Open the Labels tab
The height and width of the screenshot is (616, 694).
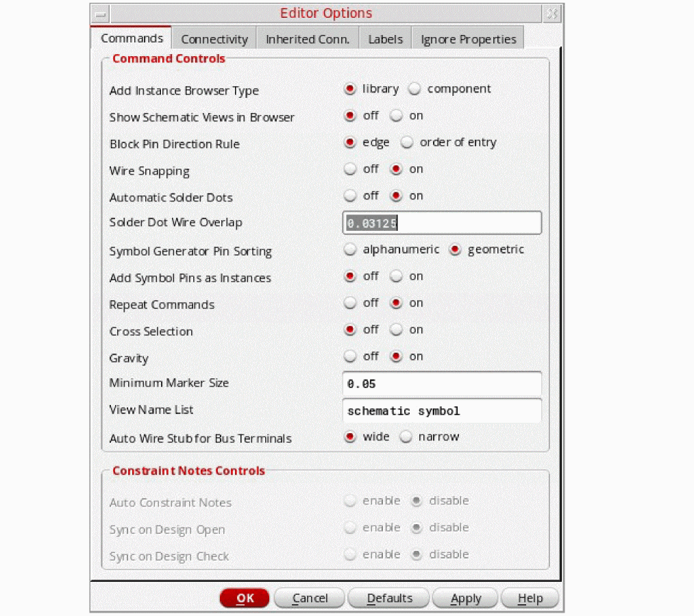386,39
